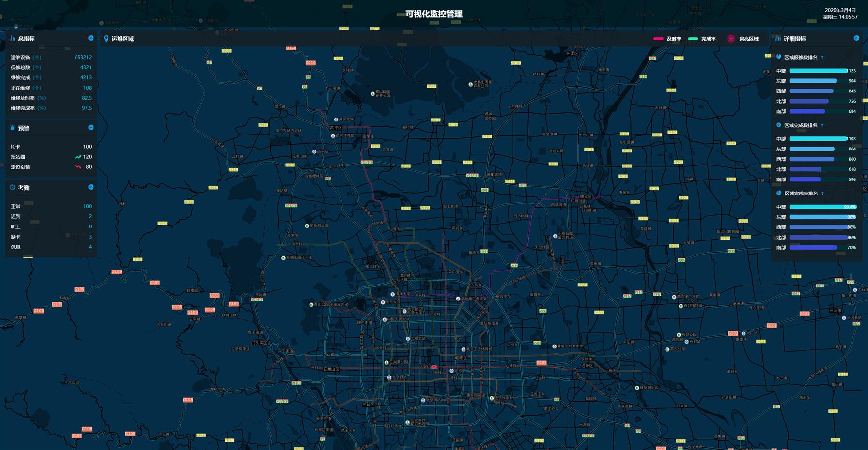Click the 清华大学 map marker
The height and width of the screenshot is (450, 868).
[393, 294]
